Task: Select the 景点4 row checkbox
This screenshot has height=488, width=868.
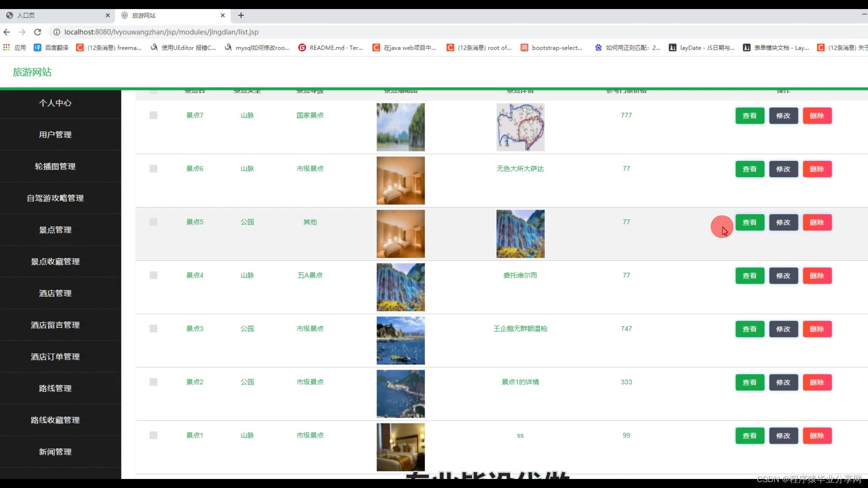Action: click(153, 275)
